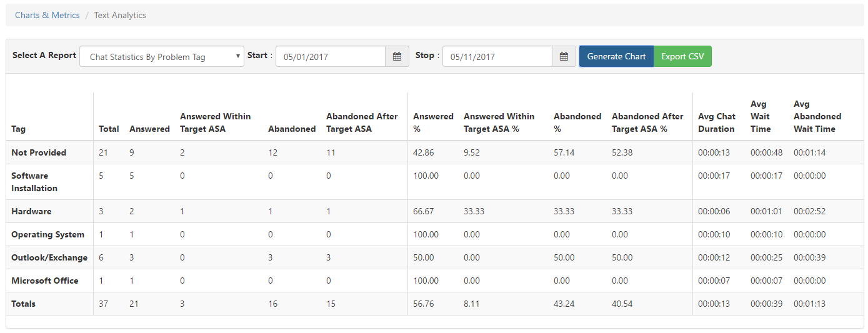This screenshot has width=868, height=333.
Task: Click the Generate Chart button
Action: click(616, 56)
